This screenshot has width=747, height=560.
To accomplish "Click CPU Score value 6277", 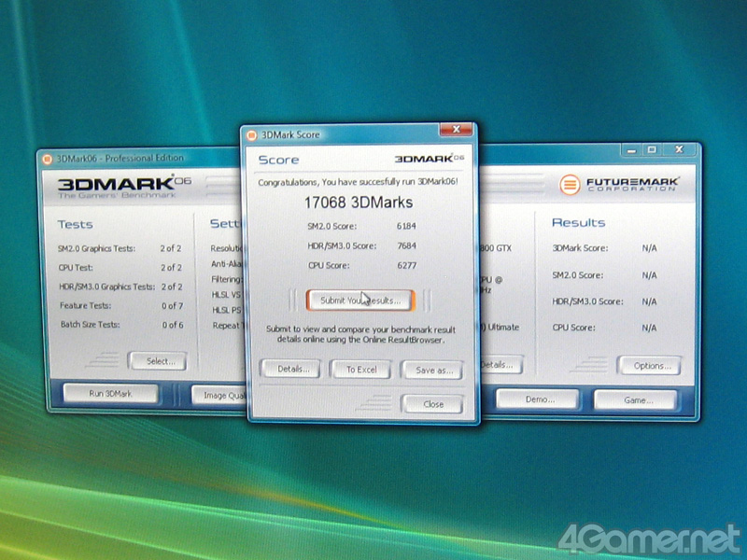I will point(407,266).
